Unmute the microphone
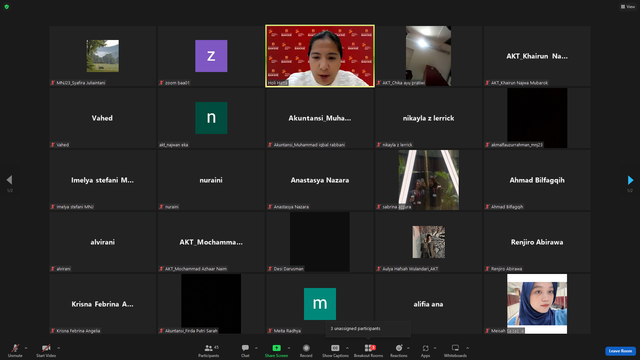The height and width of the screenshot is (360, 640). [15, 350]
